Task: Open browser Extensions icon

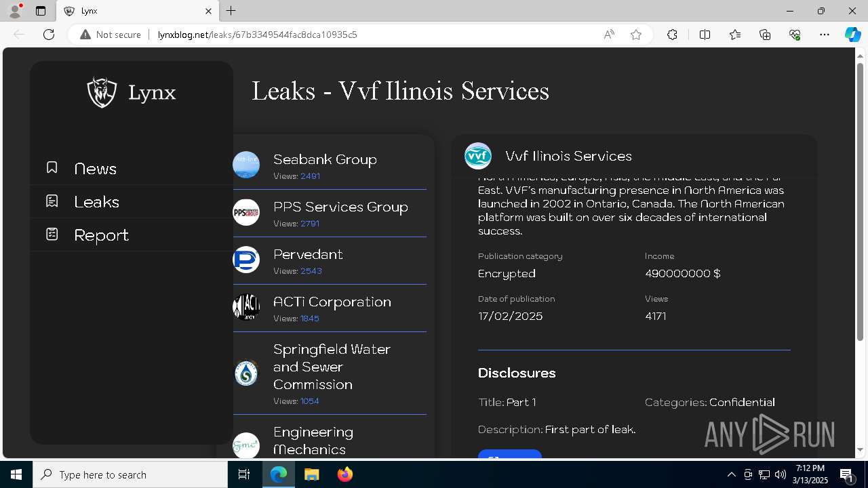Action: [672, 35]
